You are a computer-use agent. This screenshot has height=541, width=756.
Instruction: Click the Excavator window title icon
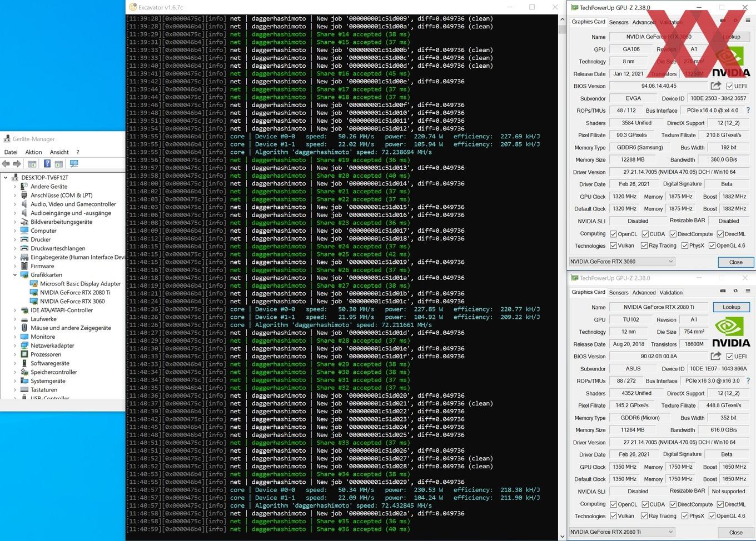(x=133, y=7)
